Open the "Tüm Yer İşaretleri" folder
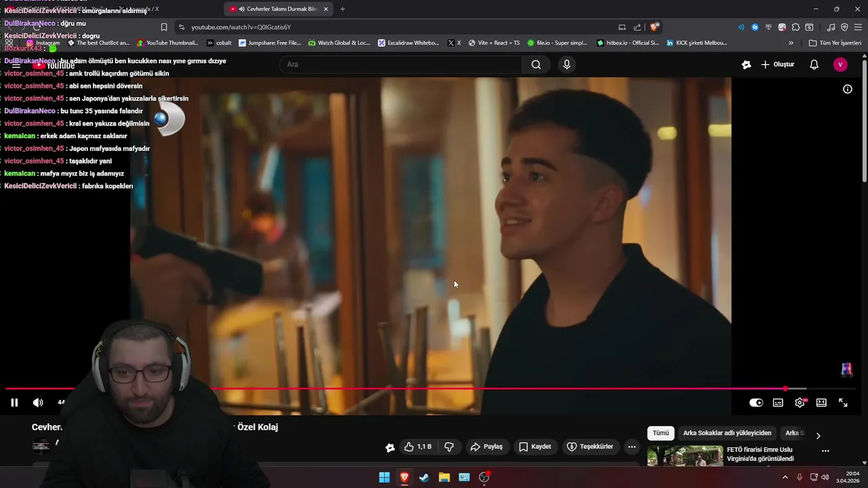 pos(835,43)
